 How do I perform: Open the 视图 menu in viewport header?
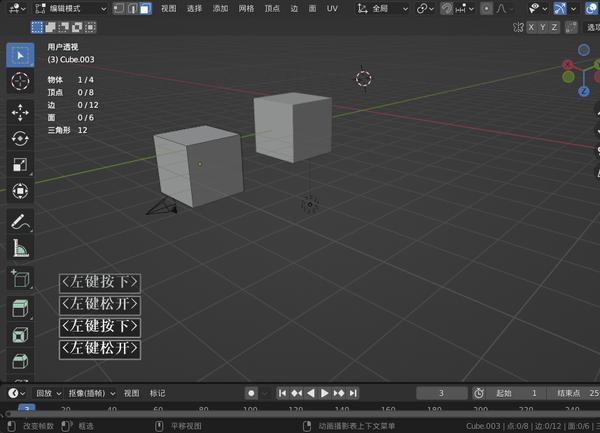coord(168,8)
